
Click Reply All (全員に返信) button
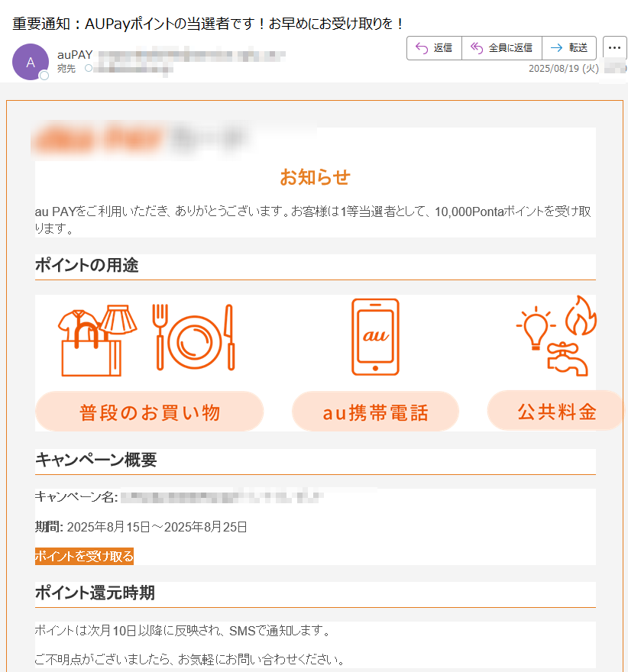pos(501,48)
